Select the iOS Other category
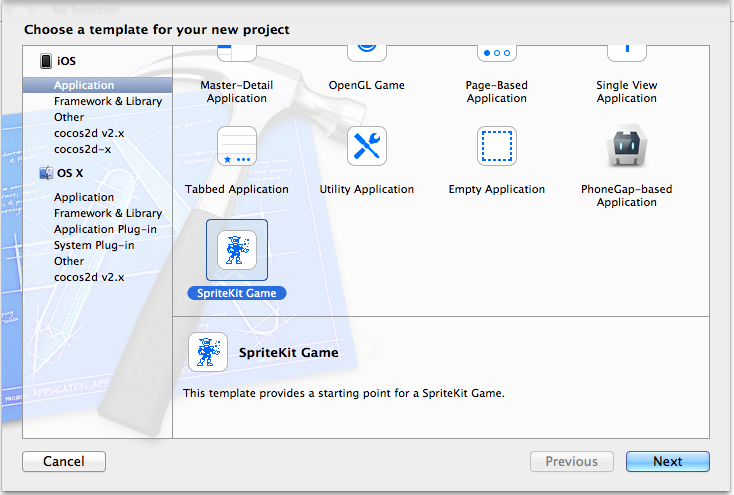This screenshot has height=495, width=734. 69,117
